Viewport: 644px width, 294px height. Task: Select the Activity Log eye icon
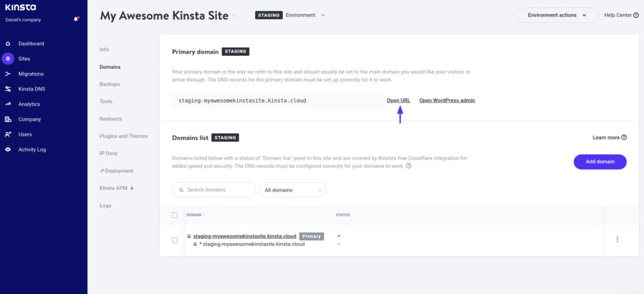click(8, 150)
